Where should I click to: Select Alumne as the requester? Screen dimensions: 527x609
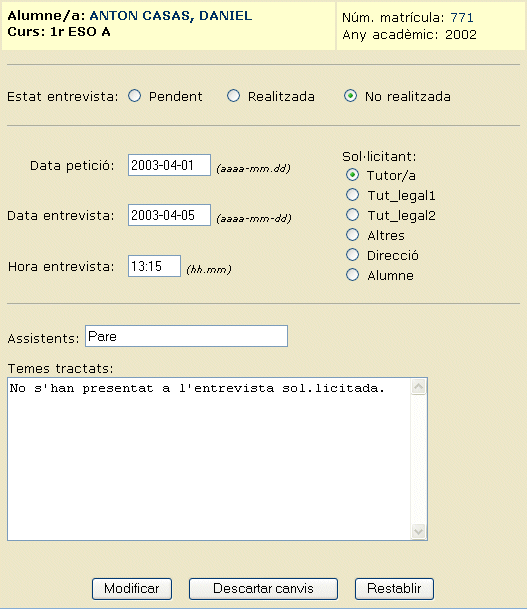click(x=352, y=275)
